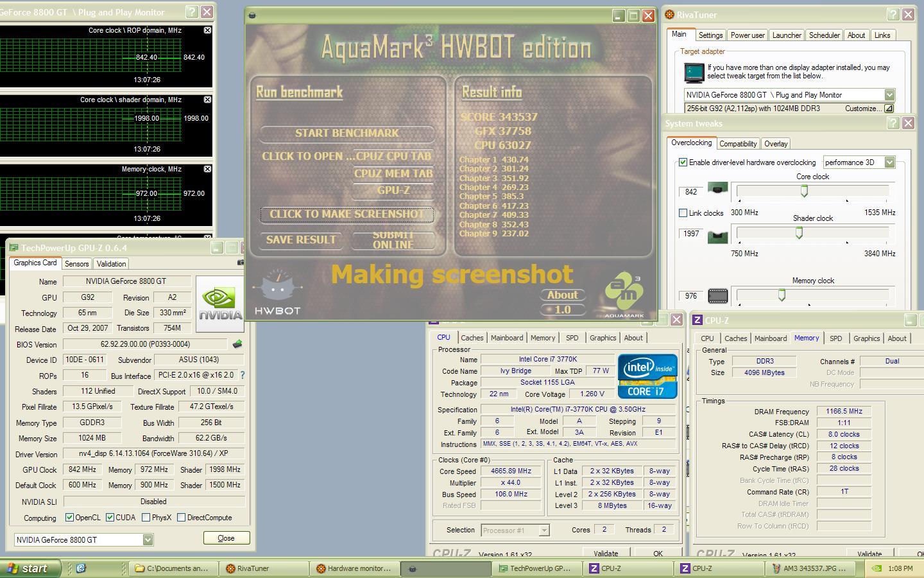Click the 62.92.29.00.00 BIOS version field
This screenshot has height=578, width=924.
tap(145, 344)
